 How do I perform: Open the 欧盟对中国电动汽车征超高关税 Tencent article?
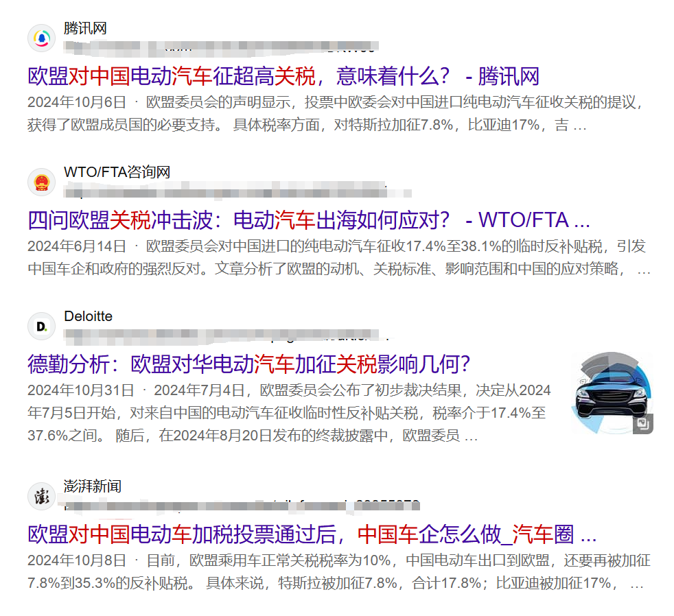(283, 76)
